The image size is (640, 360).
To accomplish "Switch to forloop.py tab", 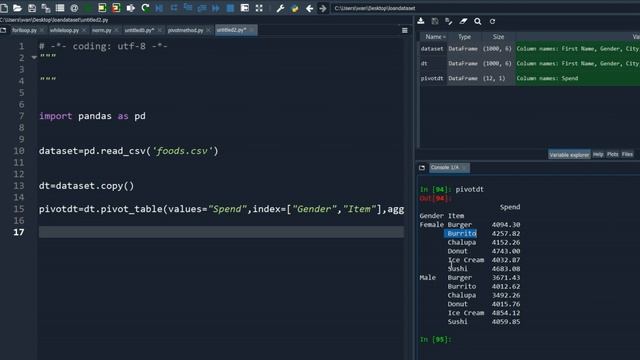I will tap(24, 30).
